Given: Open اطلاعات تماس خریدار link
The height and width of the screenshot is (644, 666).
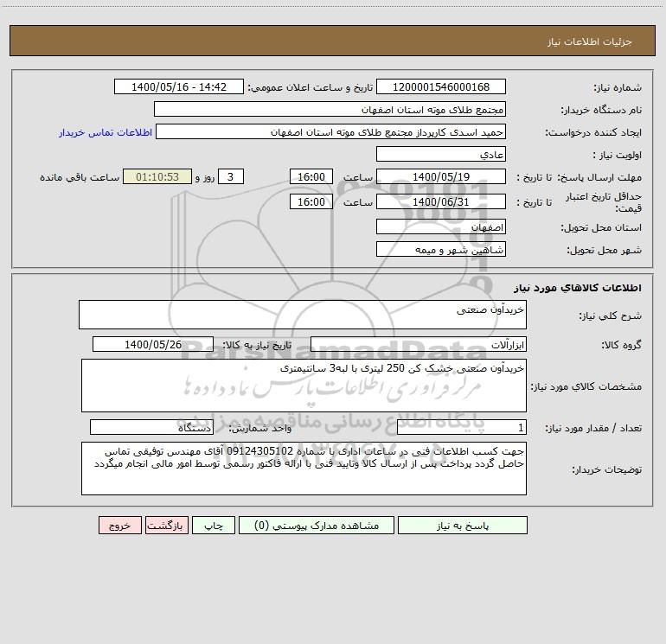Looking at the screenshot, I should (106, 132).
